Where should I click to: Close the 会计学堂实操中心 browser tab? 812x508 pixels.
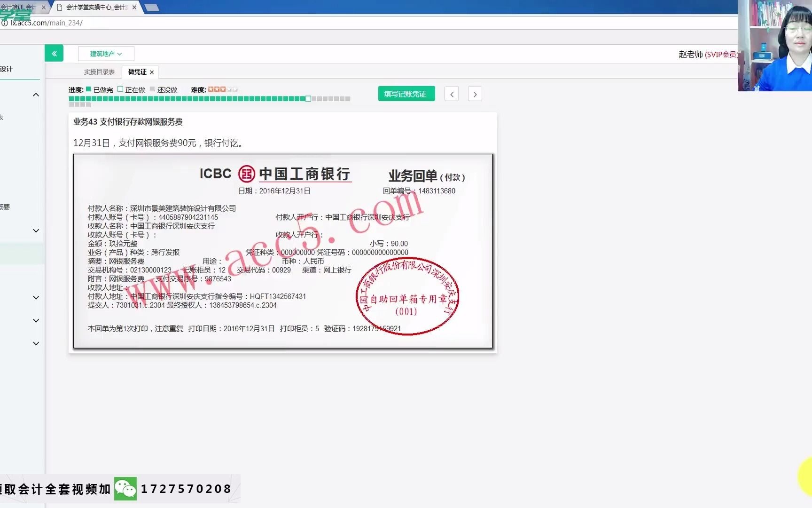pos(134,7)
